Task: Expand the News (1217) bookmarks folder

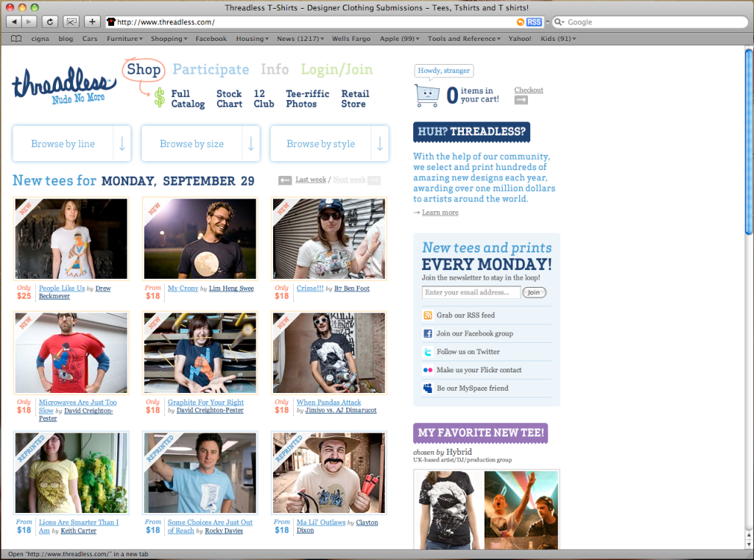Action: pos(300,38)
